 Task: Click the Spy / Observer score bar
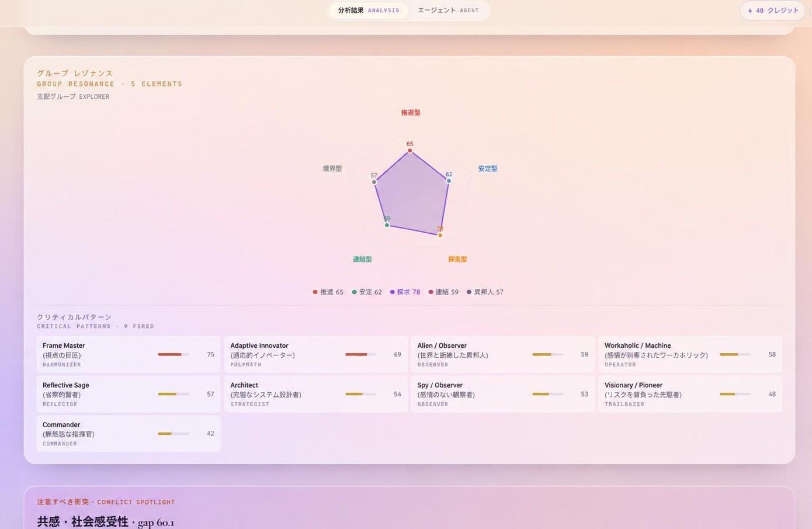[548, 395]
